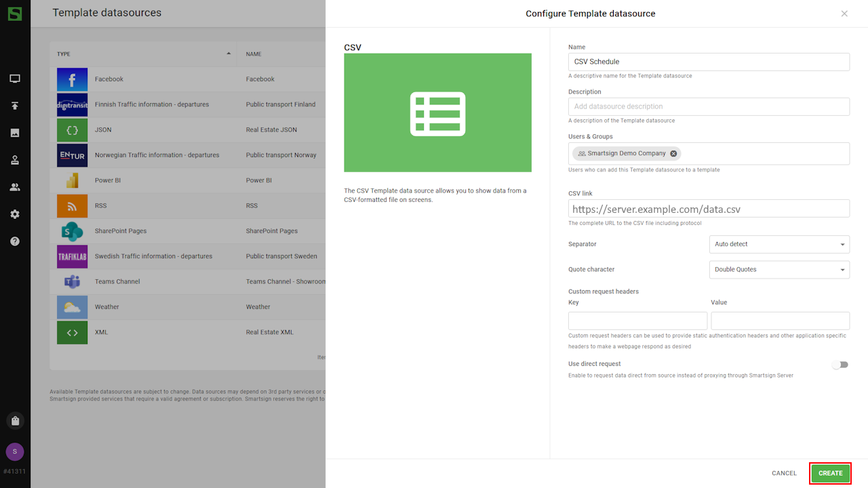Open the media library image icon
Image resolution: width=868 pixels, height=488 pixels.
pos(15,133)
